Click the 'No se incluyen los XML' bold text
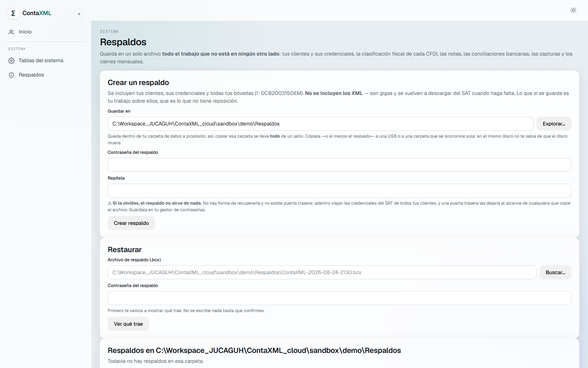The width and height of the screenshot is (588, 368). coord(334,93)
